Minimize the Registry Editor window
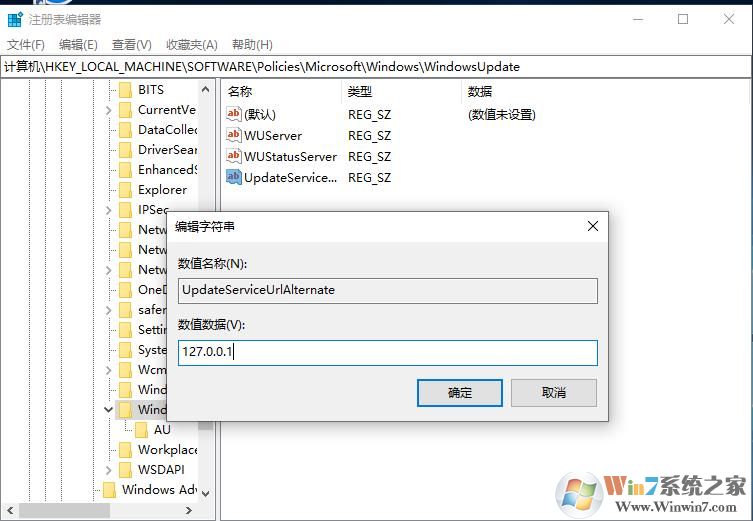The width and height of the screenshot is (753, 521). click(x=638, y=20)
